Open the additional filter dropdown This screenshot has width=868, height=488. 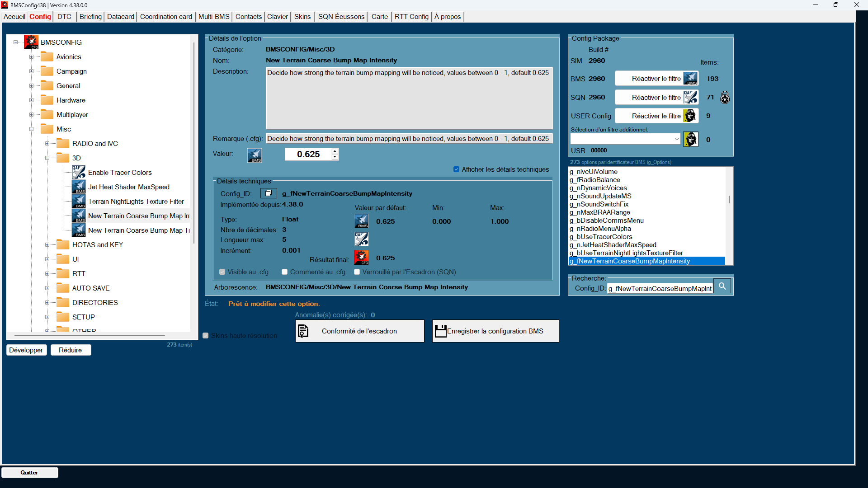(x=676, y=139)
